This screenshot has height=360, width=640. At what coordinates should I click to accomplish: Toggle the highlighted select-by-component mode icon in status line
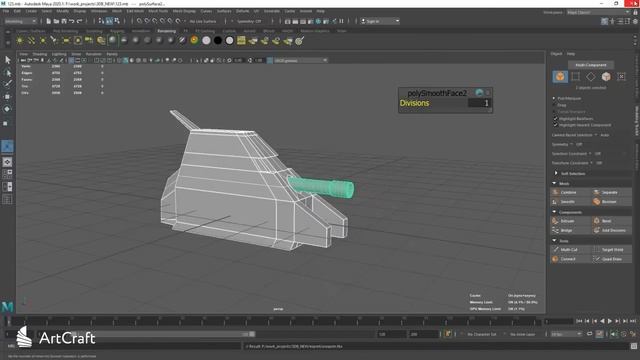[x=109, y=21]
